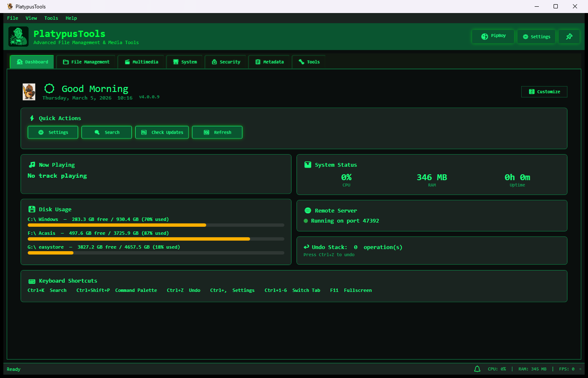The image size is (588, 378).
Task: Click the lightning bolt icon on Quick Actions
Action: pyautogui.click(x=32, y=118)
